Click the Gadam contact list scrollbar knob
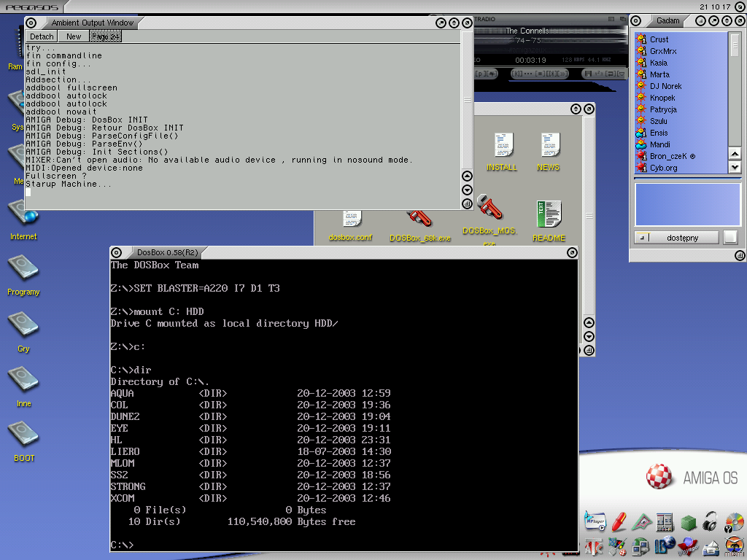The image size is (747, 560). (735, 47)
